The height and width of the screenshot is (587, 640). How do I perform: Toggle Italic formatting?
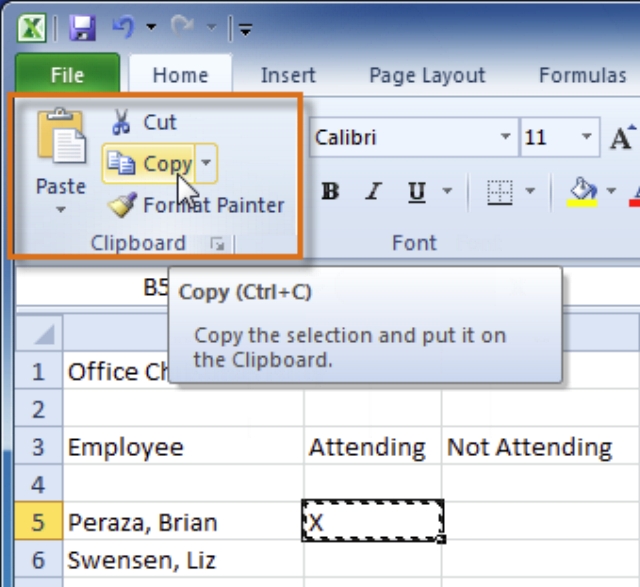(374, 191)
